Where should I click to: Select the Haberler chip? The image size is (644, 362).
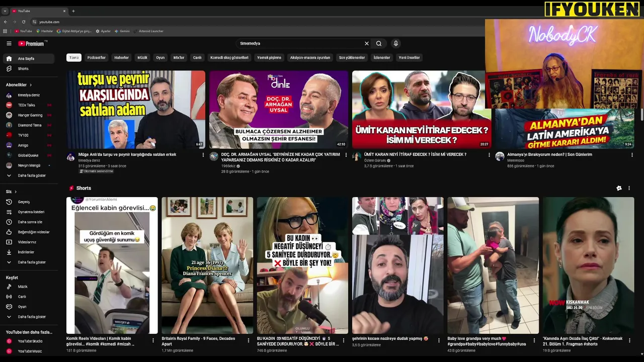[122, 58]
